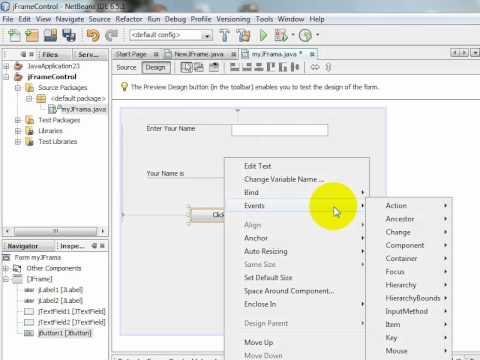Image resolution: width=480 pixels, height=360 pixels.
Task: Open the default config dropdown
Action: pos(207,35)
